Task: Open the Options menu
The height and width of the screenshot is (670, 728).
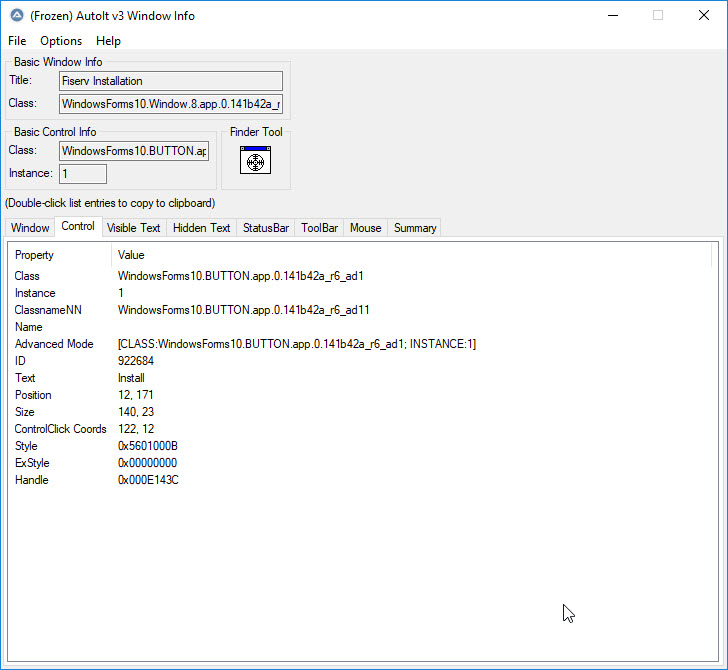Action: (x=61, y=41)
